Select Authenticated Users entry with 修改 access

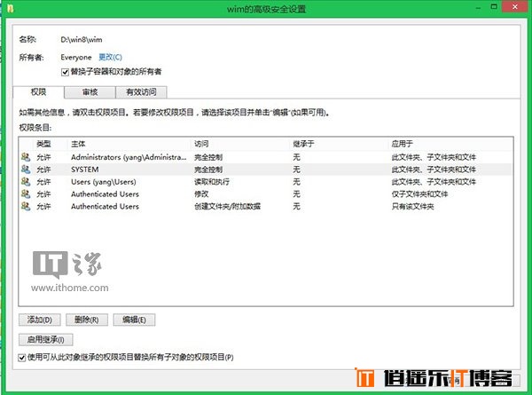point(266,194)
